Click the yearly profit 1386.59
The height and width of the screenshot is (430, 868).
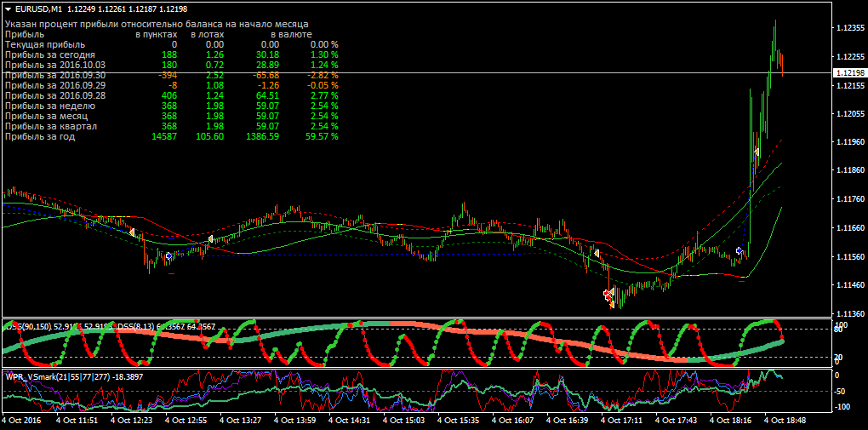264,136
